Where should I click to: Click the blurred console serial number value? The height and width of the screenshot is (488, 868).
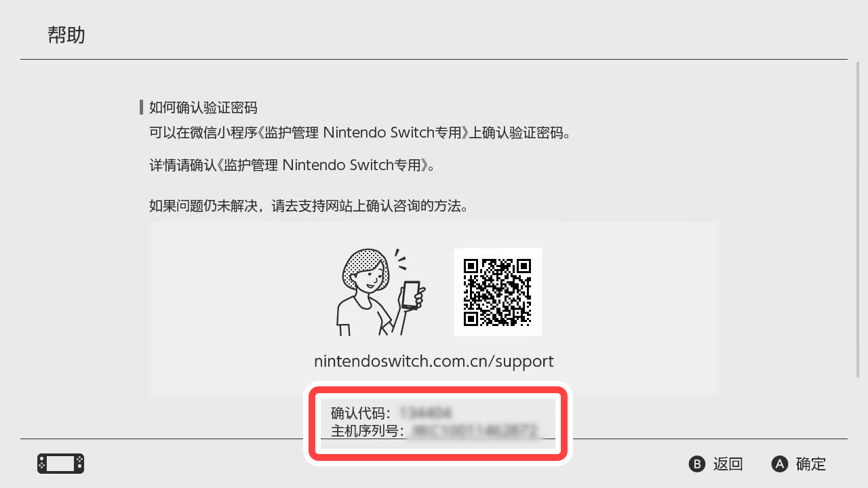[475, 431]
